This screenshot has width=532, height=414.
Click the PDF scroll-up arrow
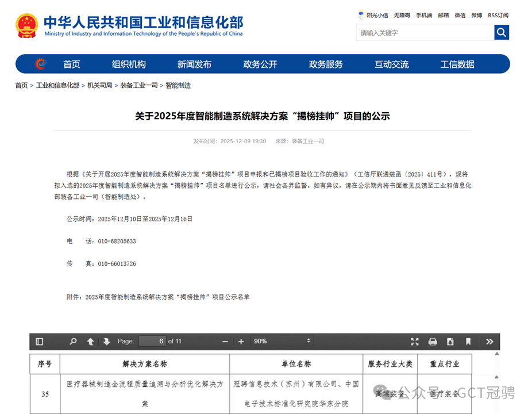click(497, 354)
